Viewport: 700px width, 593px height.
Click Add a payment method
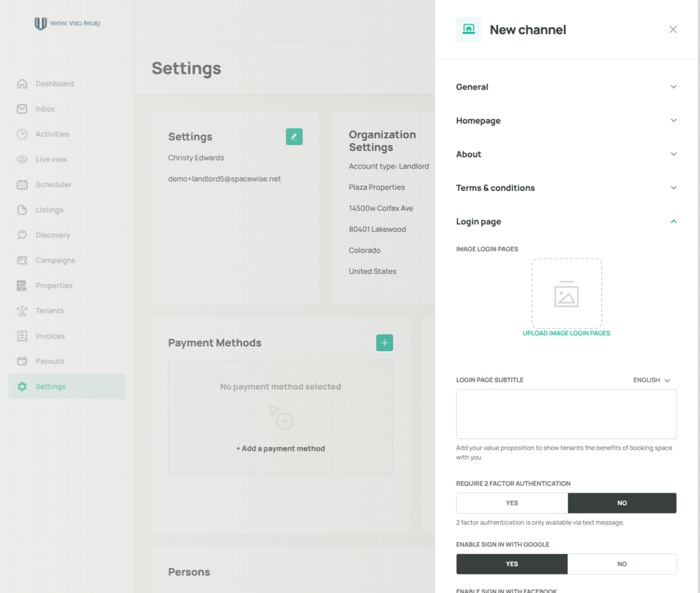pyautogui.click(x=281, y=449)
